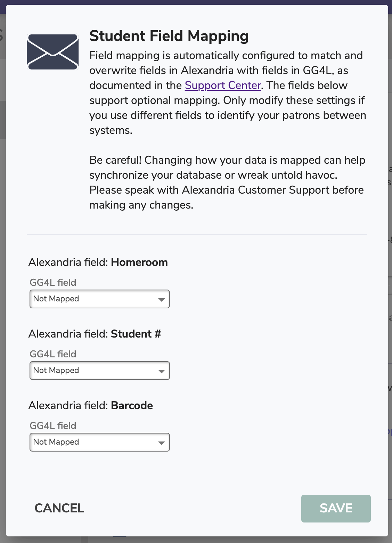
Task: Click the 'Alexandria field: Homeroom' label
Action: click(x=98, y=262)
